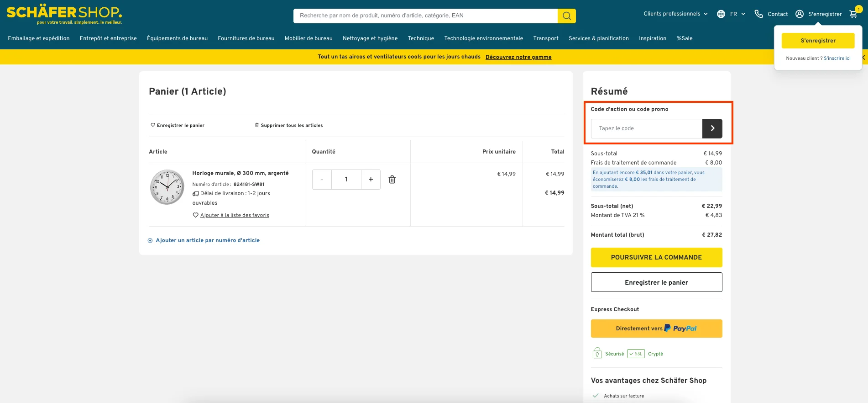
Task: Click S'enregistrer text in header
Action: click(825, 14)
